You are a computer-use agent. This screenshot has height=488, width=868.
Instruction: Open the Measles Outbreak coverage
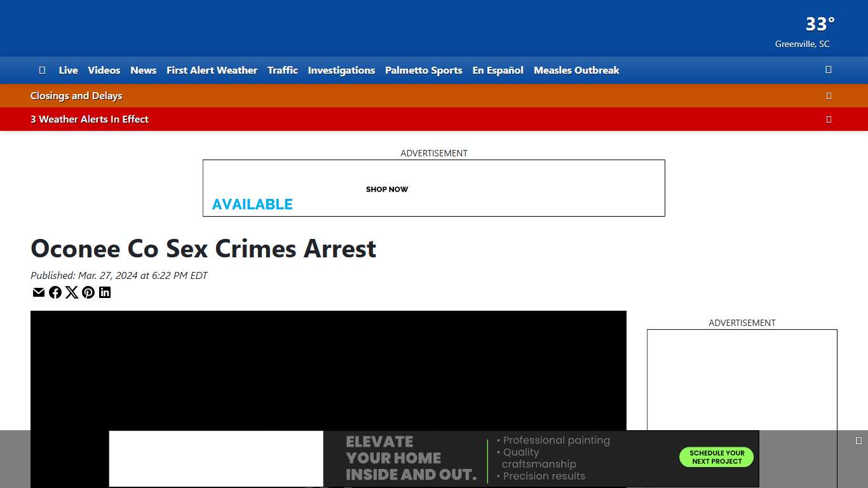(576, 70)
